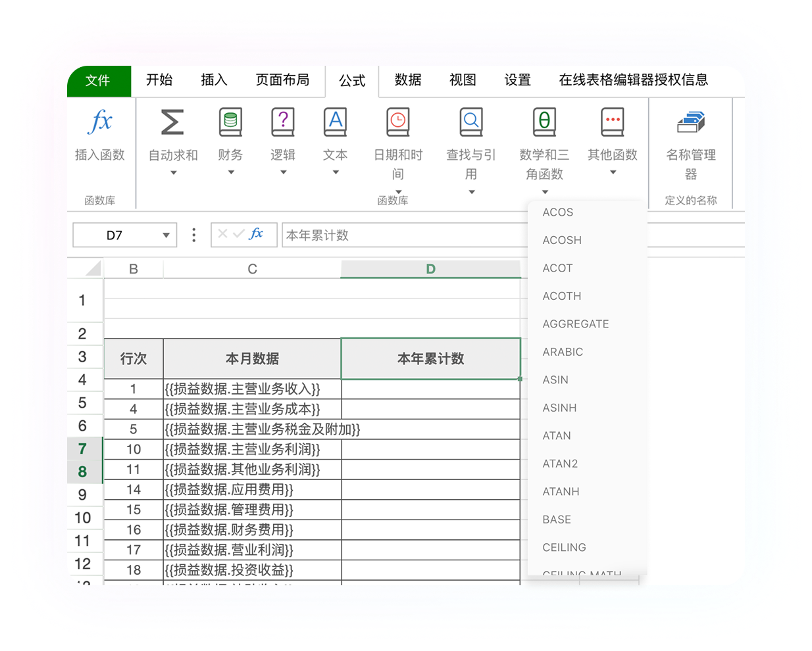Viewport: 812px width, 651px height.
Task: Select the 自动求和 (AutoSum) sigma icon
Action: 173,122
